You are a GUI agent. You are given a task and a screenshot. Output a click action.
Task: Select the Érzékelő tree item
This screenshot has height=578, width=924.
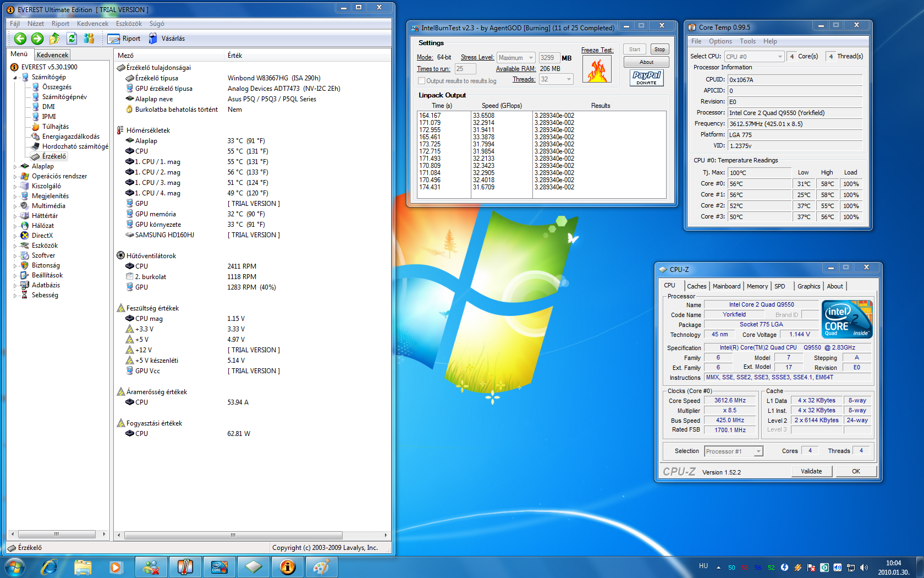click(x=54, y=156)
